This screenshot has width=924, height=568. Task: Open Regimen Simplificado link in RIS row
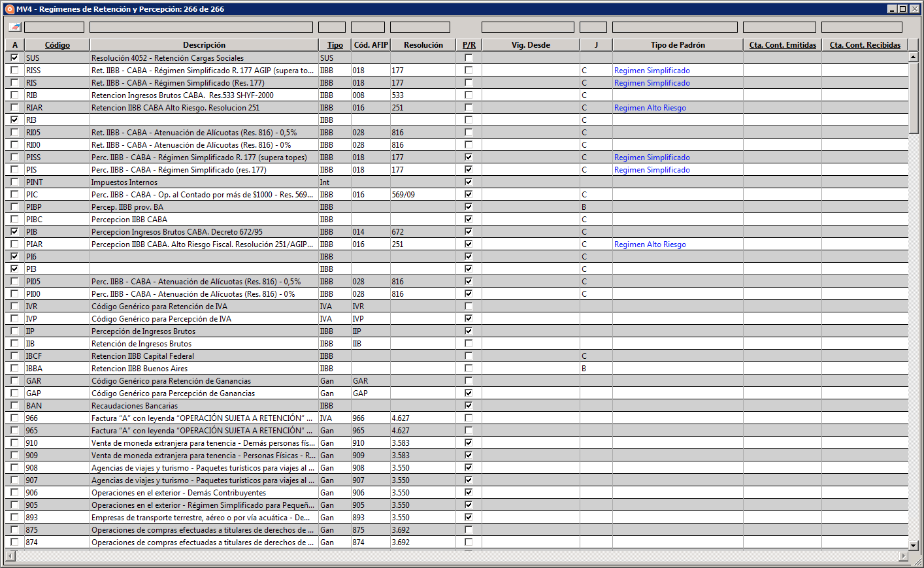pos(652,83)
